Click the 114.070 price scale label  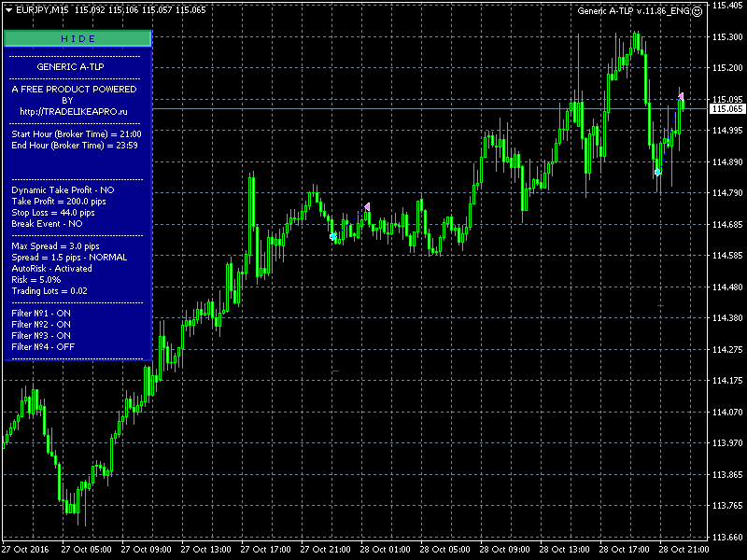(727, 413)
